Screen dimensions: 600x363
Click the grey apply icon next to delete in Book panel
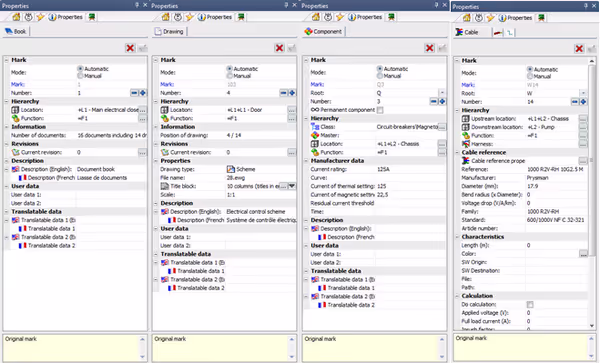point(142,48)
